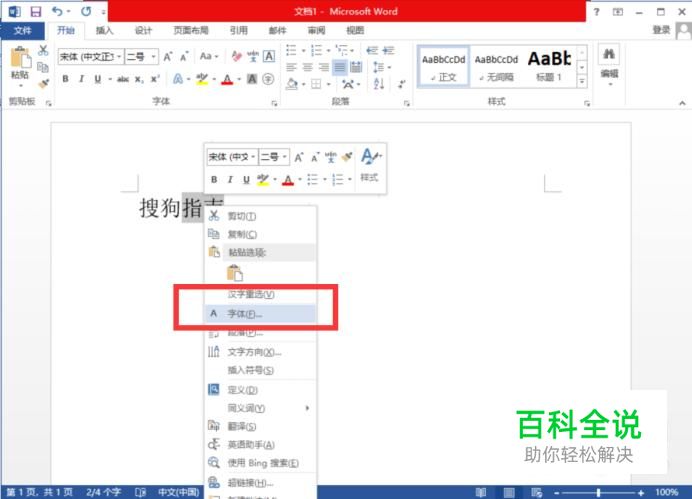Choose Cut in the context menu
692x499 pixels.
click(260, 216)
